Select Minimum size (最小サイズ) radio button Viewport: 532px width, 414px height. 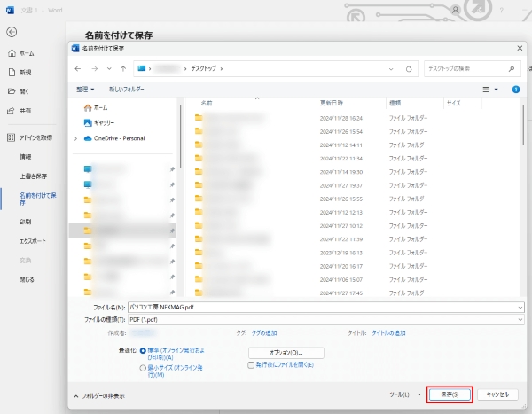click(143, 368)
